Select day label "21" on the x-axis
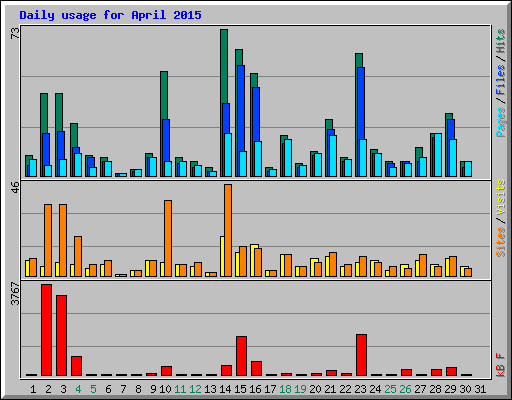 click(330, 389)
